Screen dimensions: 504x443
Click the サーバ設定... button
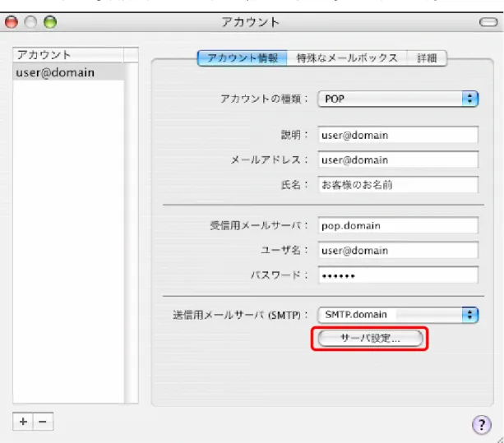click(370, 339)
